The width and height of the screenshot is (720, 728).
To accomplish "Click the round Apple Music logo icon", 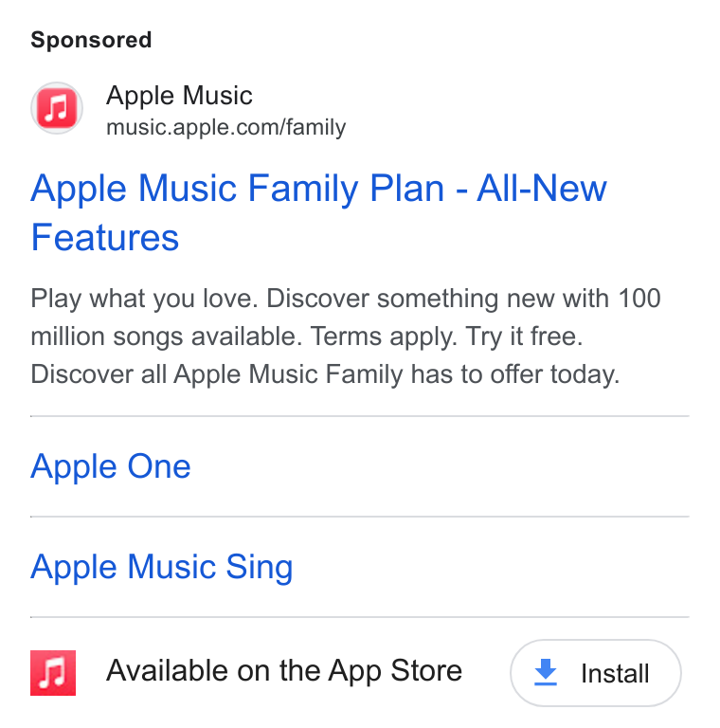I will [x=57, y=108].
